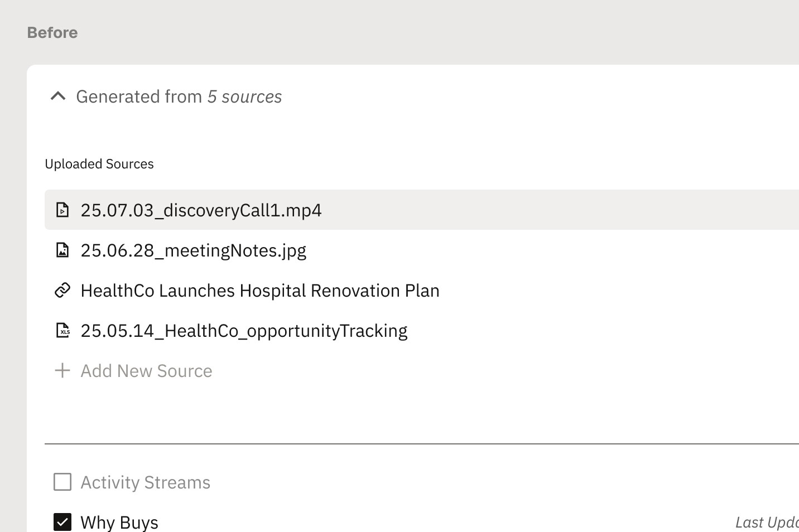Click the Why Buys label
799x532 pixels.
(119, 522)
